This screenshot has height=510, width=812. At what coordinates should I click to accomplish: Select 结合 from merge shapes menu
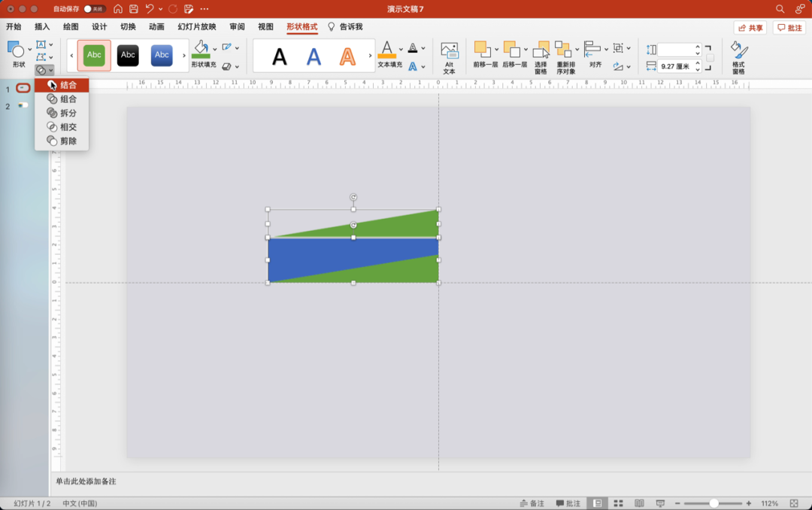point(62,85)
